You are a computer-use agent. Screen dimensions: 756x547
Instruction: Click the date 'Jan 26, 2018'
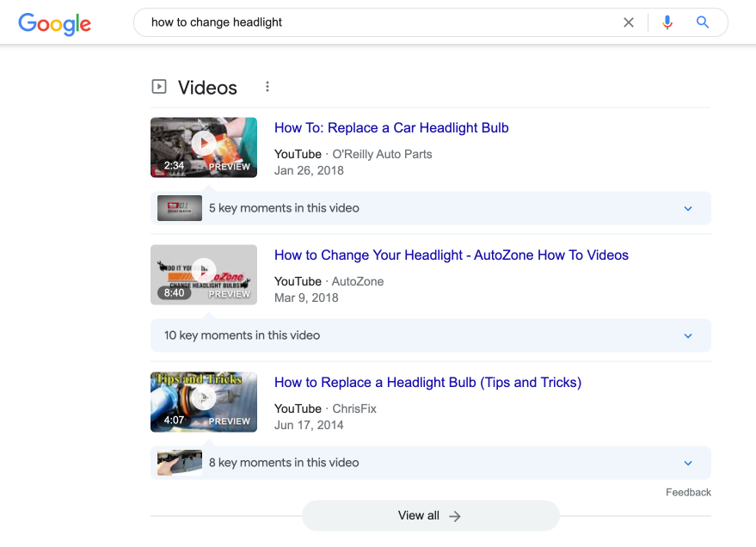click(309, 170)
